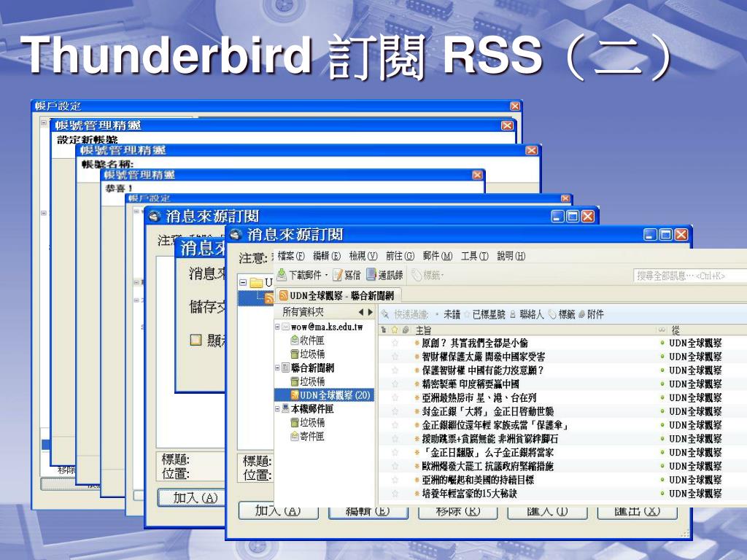Select 垃圾桶 under 本機郵件匣
Screen dimensions: 747x560
(307, 422)
